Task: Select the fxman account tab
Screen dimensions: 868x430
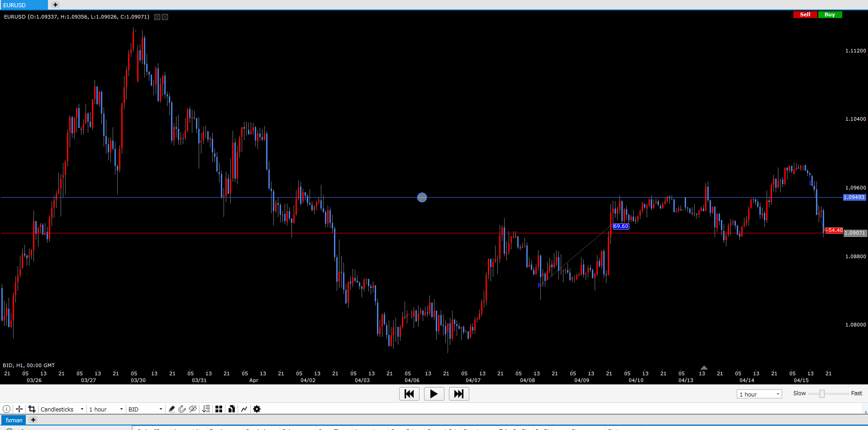Action: [14, 420]
